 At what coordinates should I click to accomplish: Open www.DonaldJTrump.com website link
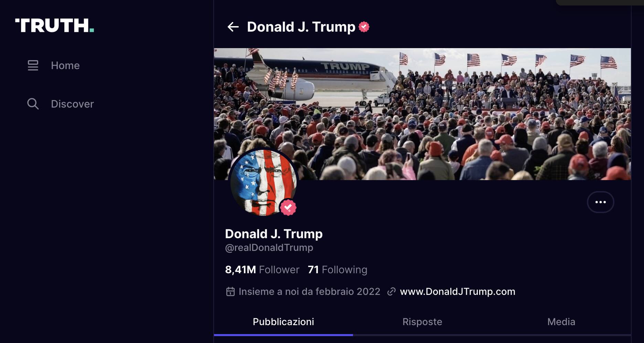pyautogui.click(x=458, y=291)
